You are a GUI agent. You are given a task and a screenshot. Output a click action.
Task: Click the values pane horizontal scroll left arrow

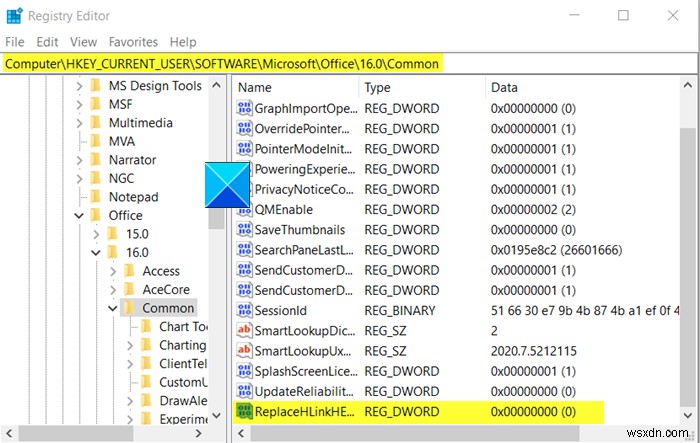click(242, 433)
